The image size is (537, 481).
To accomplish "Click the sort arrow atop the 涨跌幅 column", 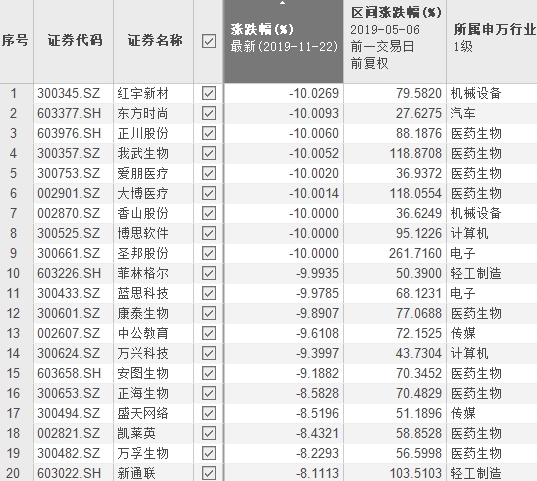I will [x=283, y=3].
